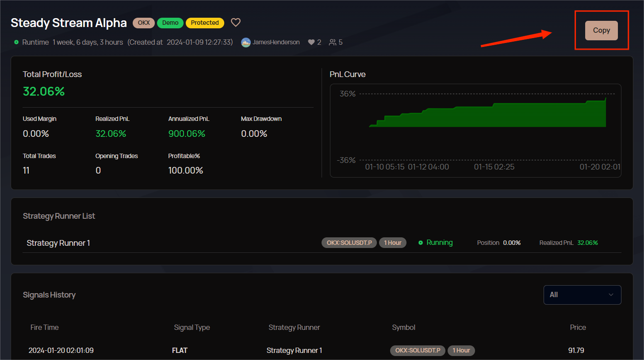Open the JamesHenderson author profile link
The image size is (644, 360).
click(276, 43)
